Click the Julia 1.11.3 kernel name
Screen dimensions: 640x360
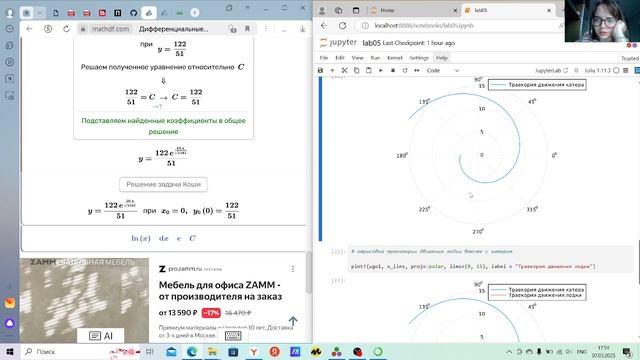pos(598,71)
